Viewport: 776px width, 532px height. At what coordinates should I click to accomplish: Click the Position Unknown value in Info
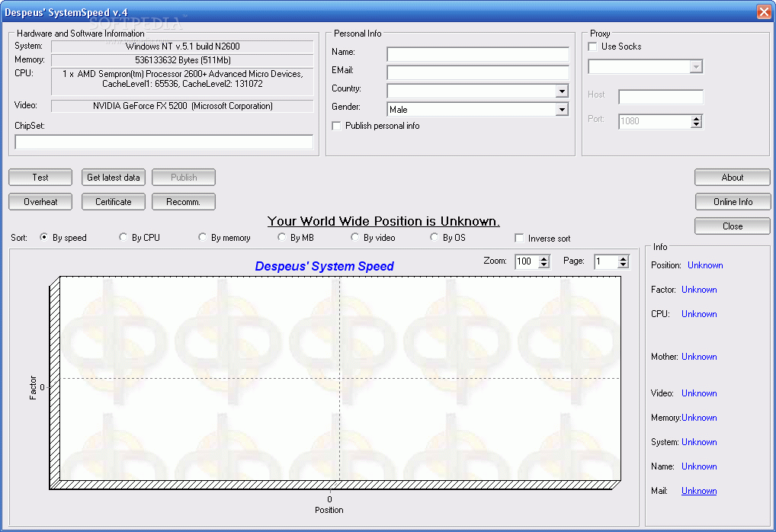click(x=705, y=265)
